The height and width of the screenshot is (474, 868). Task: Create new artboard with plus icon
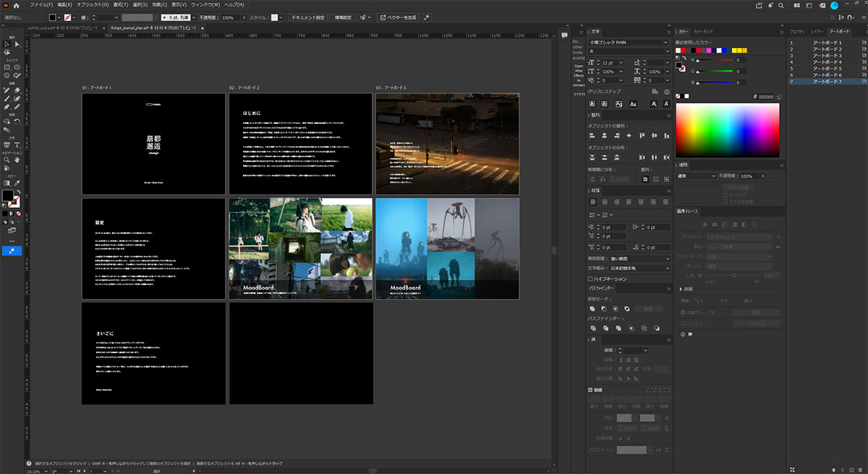point(851,470)
